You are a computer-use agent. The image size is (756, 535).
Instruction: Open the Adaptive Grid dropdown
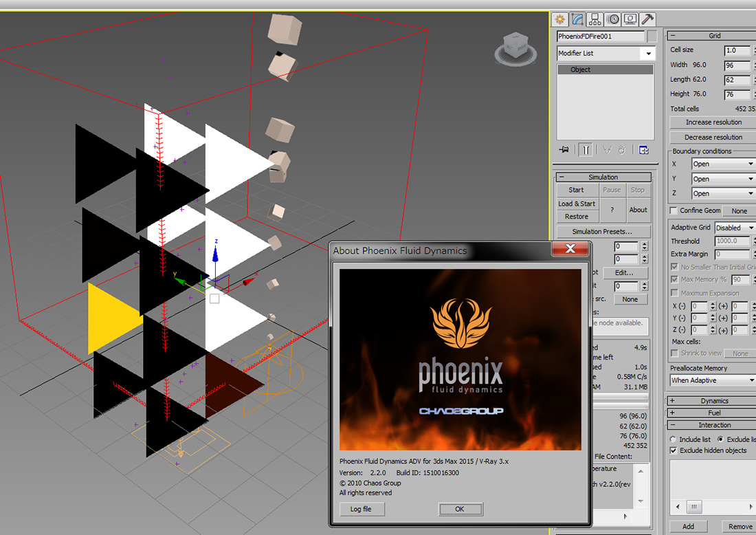(735, 228)
